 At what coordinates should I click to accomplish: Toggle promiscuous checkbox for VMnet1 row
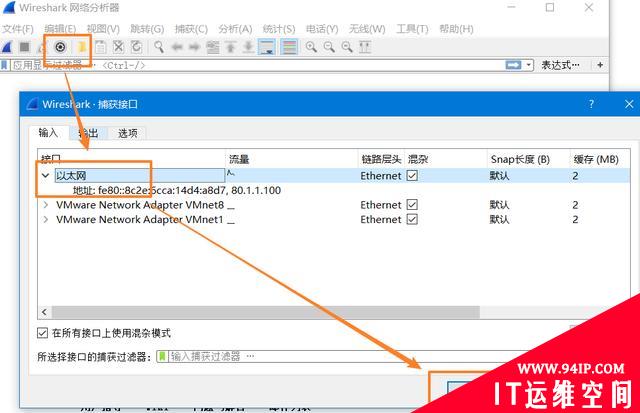click(x=412, y=220)
